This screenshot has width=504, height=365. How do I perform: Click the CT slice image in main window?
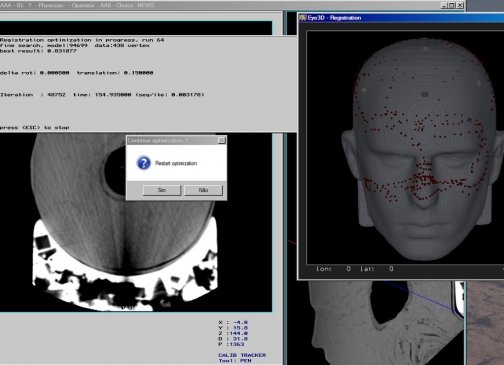(125, 222)
